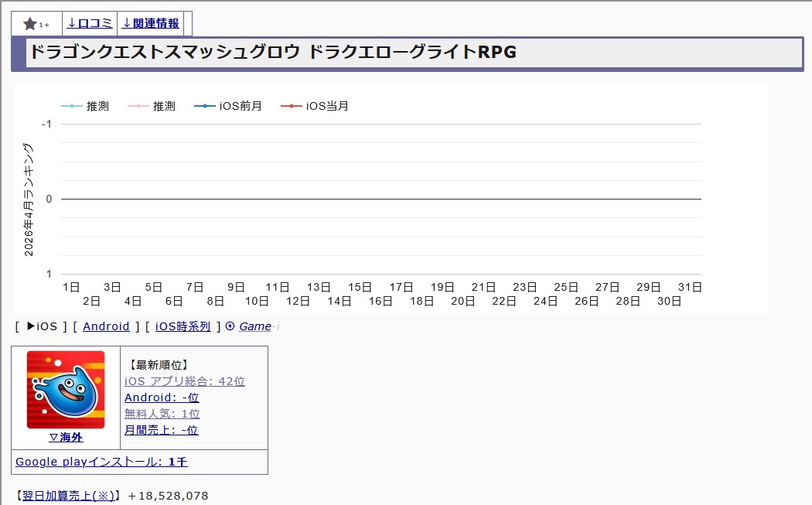Open the Game-i site link
The height and width of the screenshot is (505, 812).
(255, 326)
